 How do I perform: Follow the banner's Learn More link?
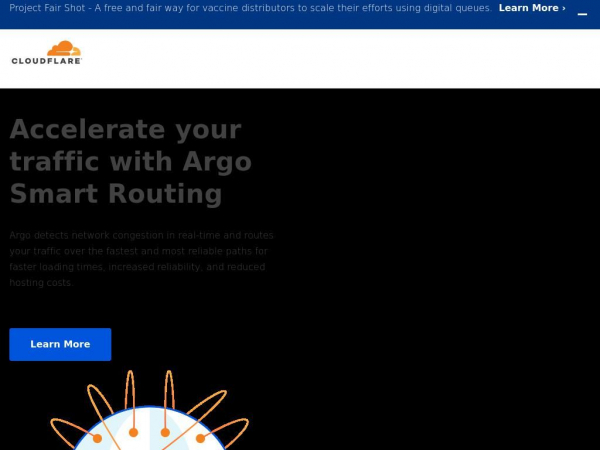[x=532, y=8]
